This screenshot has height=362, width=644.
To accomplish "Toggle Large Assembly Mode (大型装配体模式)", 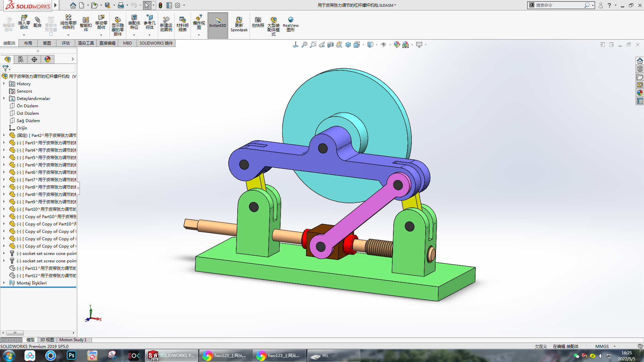I will 273,26.
